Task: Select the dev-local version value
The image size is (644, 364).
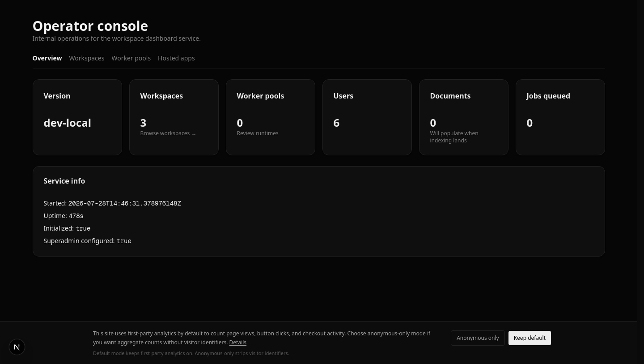Action: [67, 123]
